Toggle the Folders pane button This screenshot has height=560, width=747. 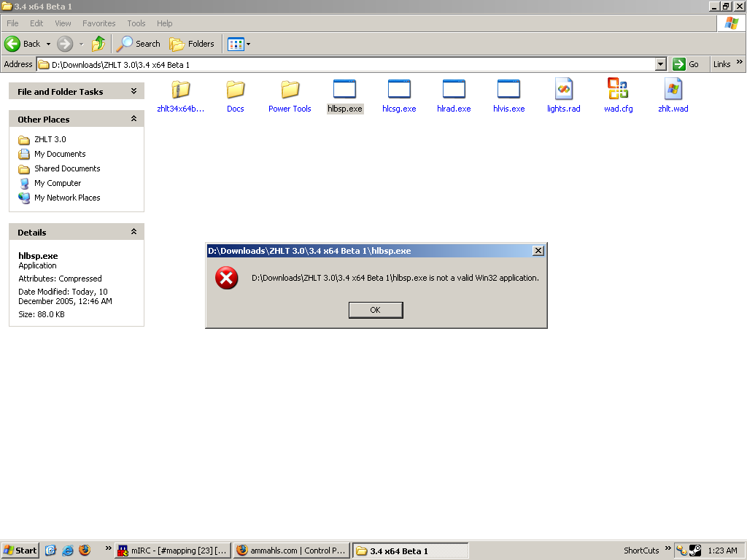[x=192, y=44]
